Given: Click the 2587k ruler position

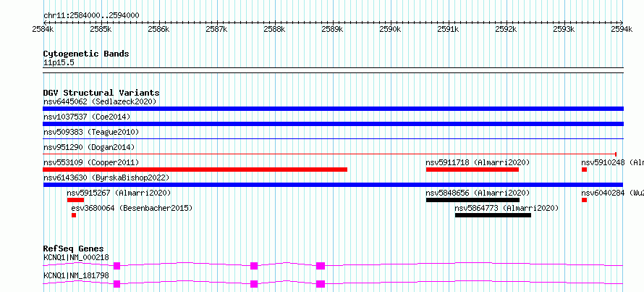Looking at the screenshot, I should tap(217, 29).
